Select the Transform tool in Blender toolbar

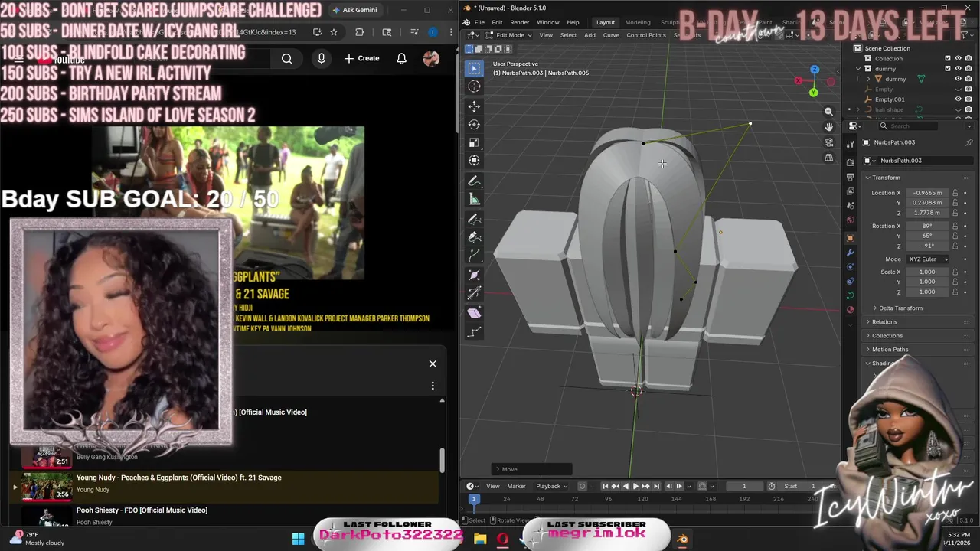pyautogui.click(x=474, y=160)
